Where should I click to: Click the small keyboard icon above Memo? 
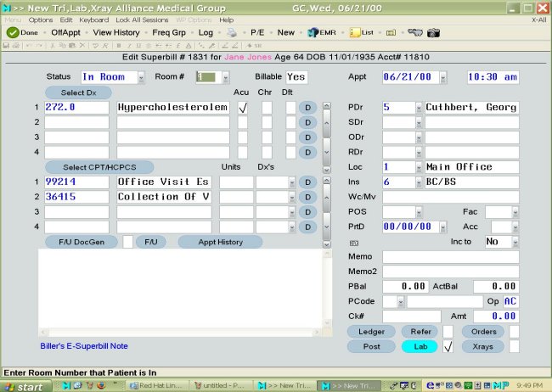click(x=354, y=243)
